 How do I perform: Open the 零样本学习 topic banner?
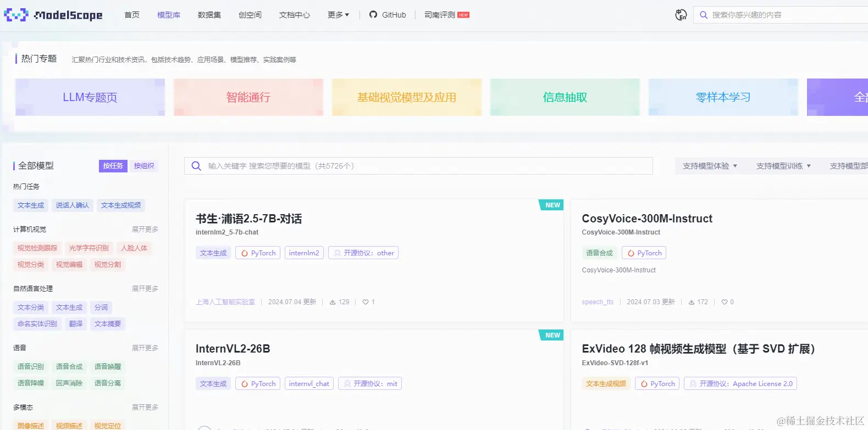tap(723, 97)
